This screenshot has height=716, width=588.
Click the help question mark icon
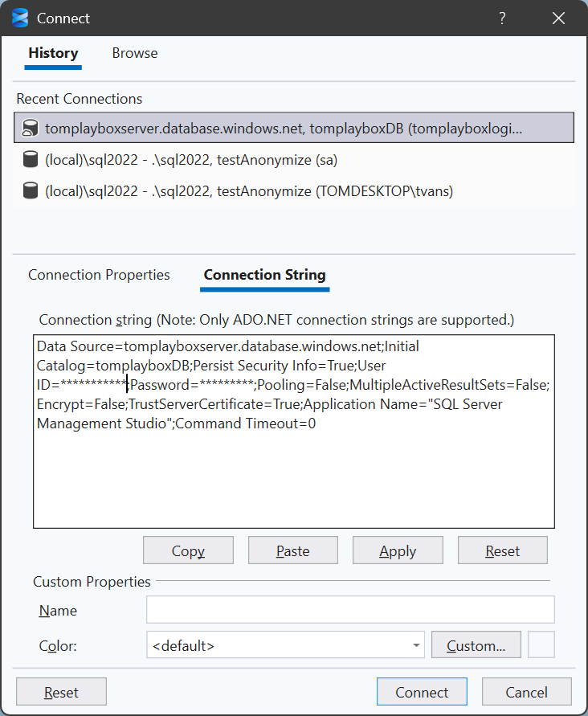coord(502,18)
